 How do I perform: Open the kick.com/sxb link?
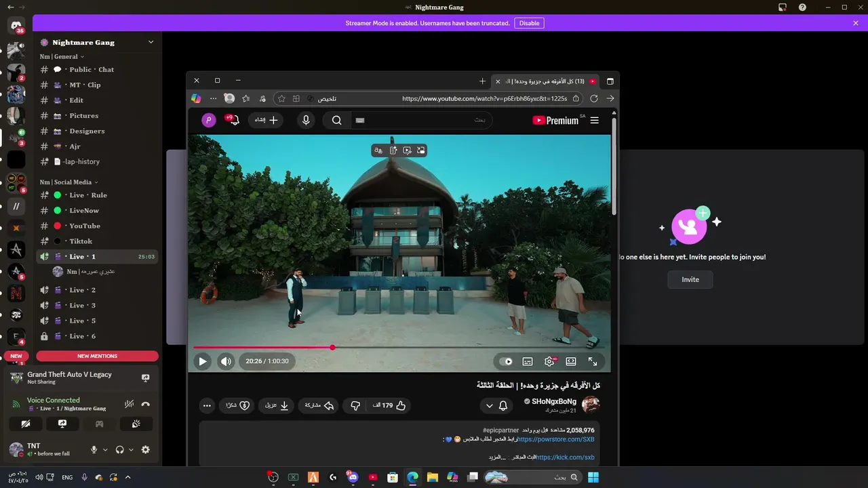pyautogui.click(x=565, y=457)
